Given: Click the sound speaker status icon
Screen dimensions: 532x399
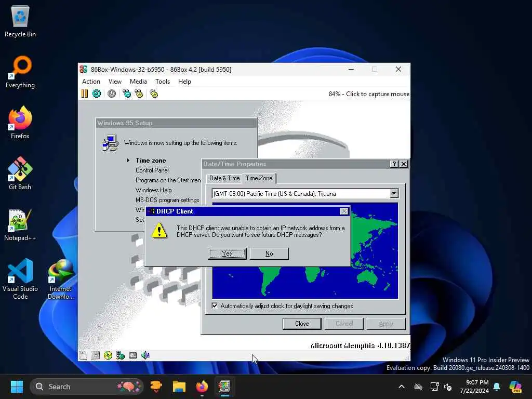Looking at the screenshot, I should click(145, 355).
